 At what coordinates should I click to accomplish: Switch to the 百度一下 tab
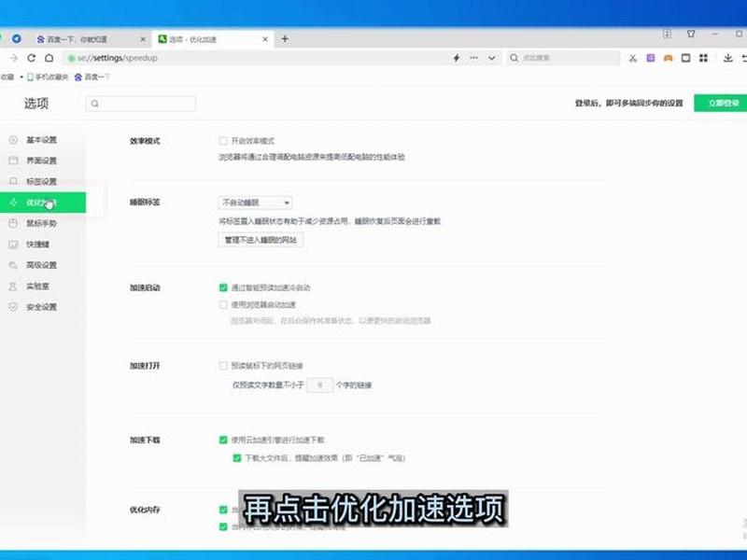pos(91,39)
